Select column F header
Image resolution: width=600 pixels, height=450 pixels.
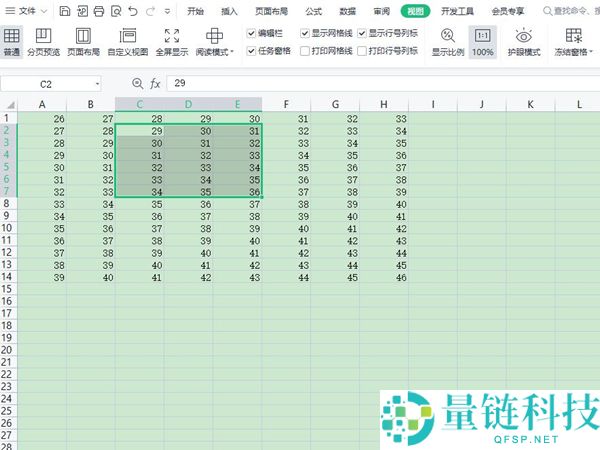[286, 104]
